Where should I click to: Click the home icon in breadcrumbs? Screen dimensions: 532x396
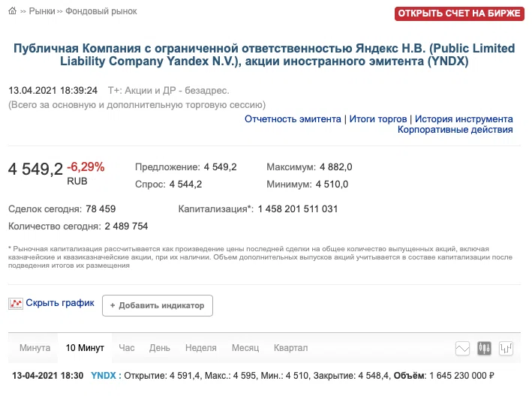[13, 12]
